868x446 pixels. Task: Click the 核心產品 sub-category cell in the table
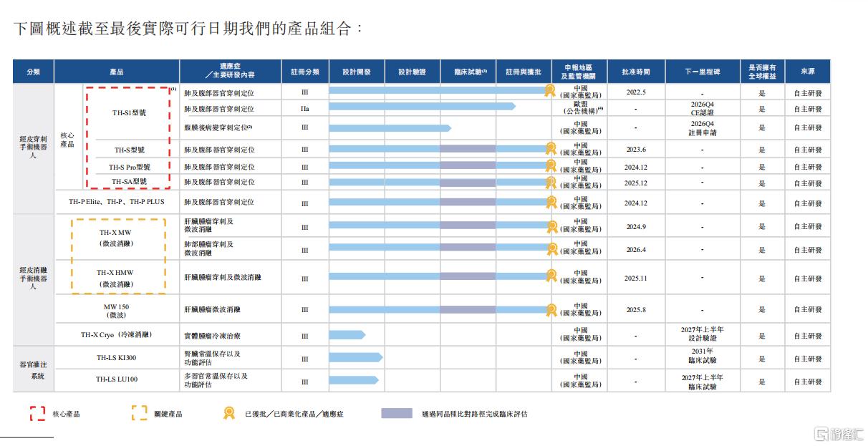[x=67, y=140]
